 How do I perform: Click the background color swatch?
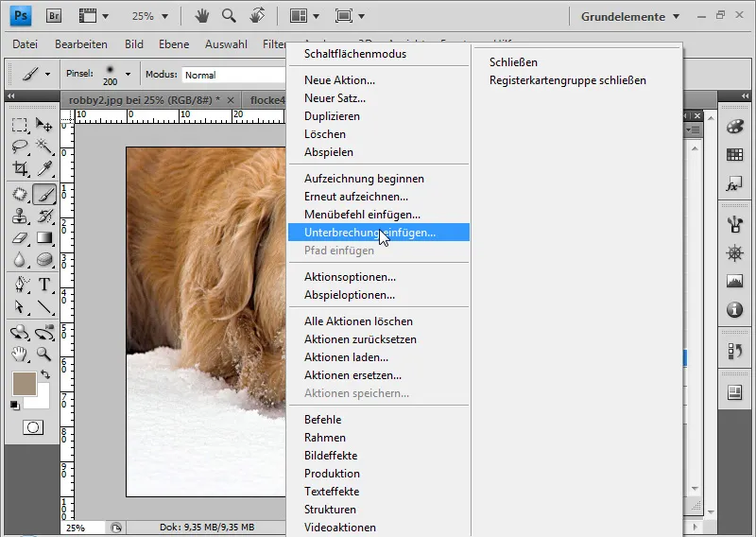point(43,401)
